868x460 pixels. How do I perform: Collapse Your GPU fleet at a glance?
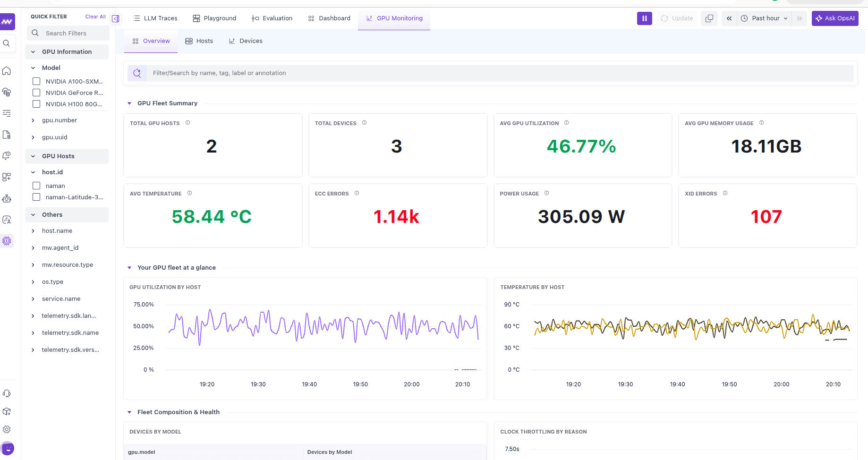coord(129,268)
